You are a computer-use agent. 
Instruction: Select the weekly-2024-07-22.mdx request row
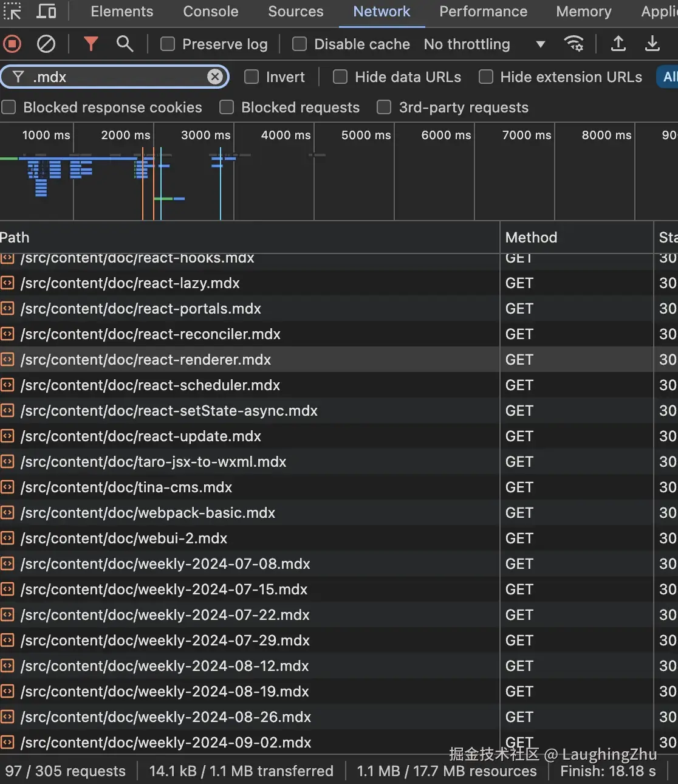click(339, 615)
